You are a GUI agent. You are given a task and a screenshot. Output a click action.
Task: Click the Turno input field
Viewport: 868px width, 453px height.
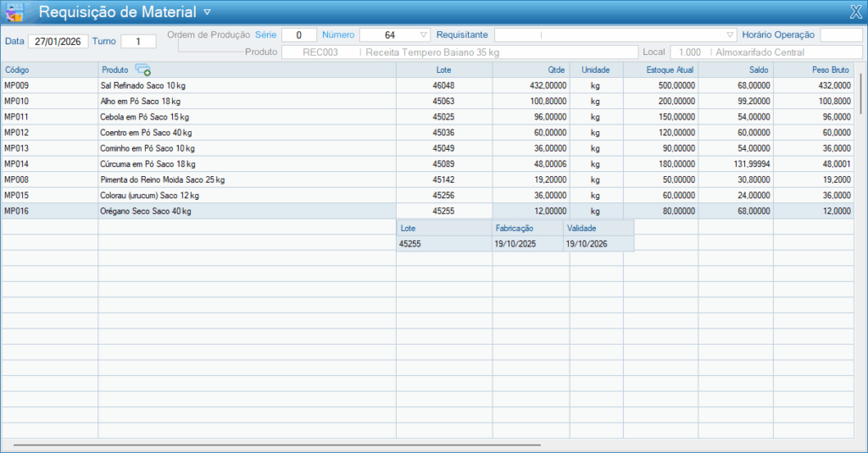tap(138, 41)
